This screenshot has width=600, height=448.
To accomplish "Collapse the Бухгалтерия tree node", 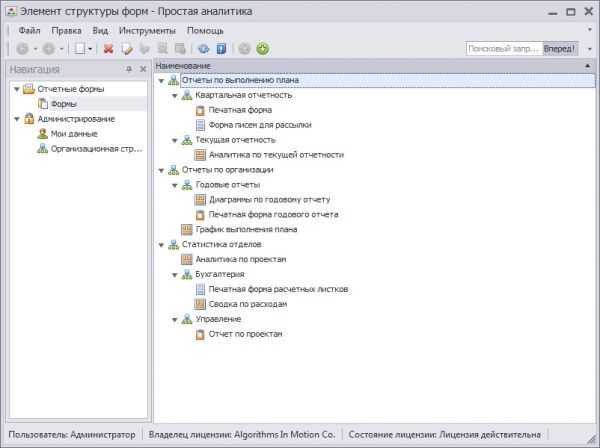I will [175, 274].
